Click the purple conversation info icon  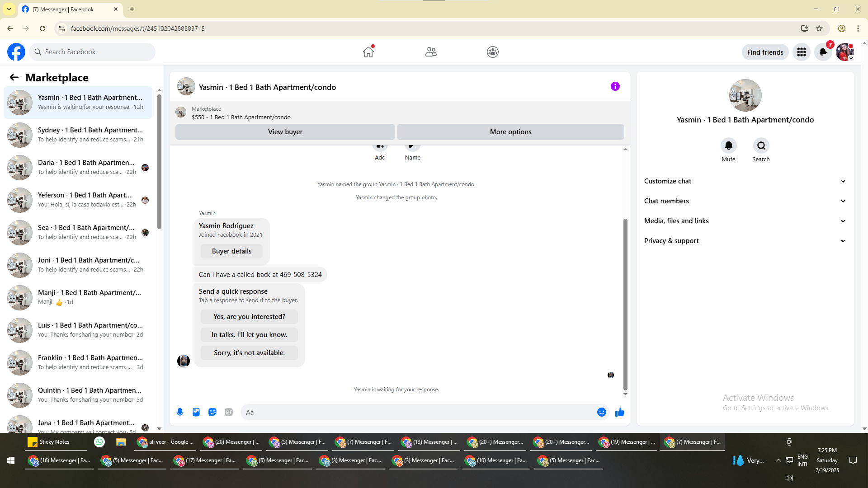click(615, 86)
